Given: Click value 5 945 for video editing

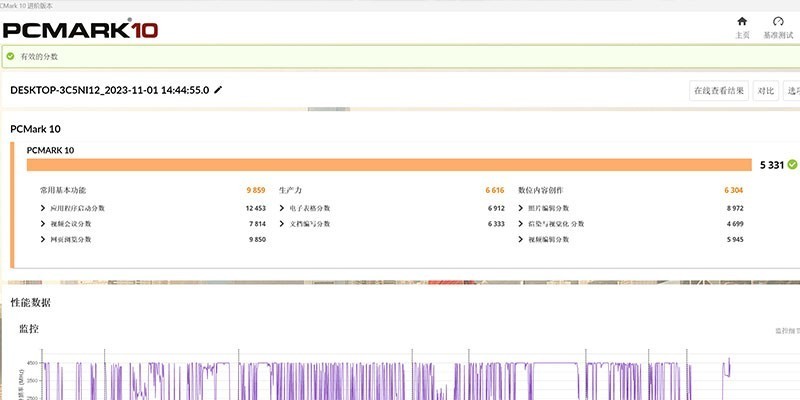Looking at the screenshot, I should 735,239.
